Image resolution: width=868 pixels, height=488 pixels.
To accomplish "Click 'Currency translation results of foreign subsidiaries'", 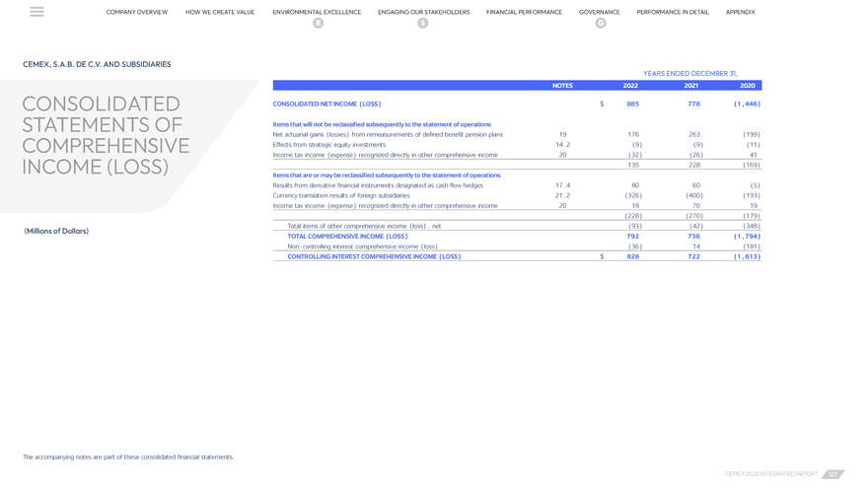I will [x=341, y=195].
